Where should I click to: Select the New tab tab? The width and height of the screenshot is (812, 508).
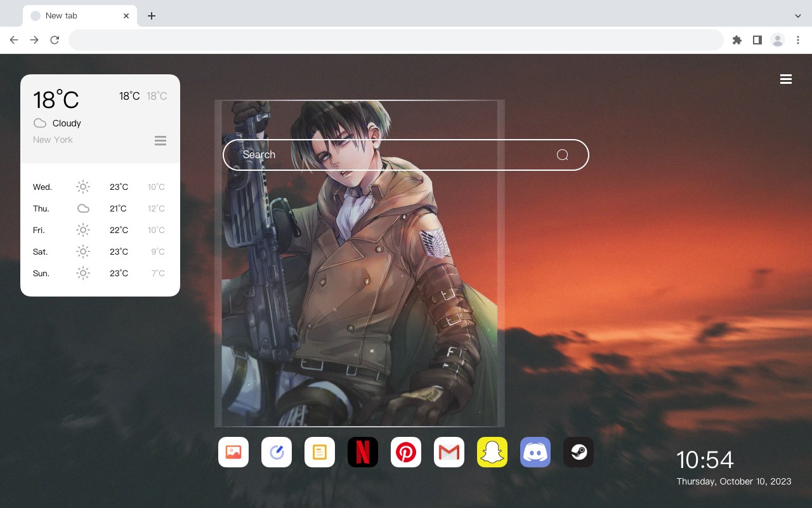(80, 16)
